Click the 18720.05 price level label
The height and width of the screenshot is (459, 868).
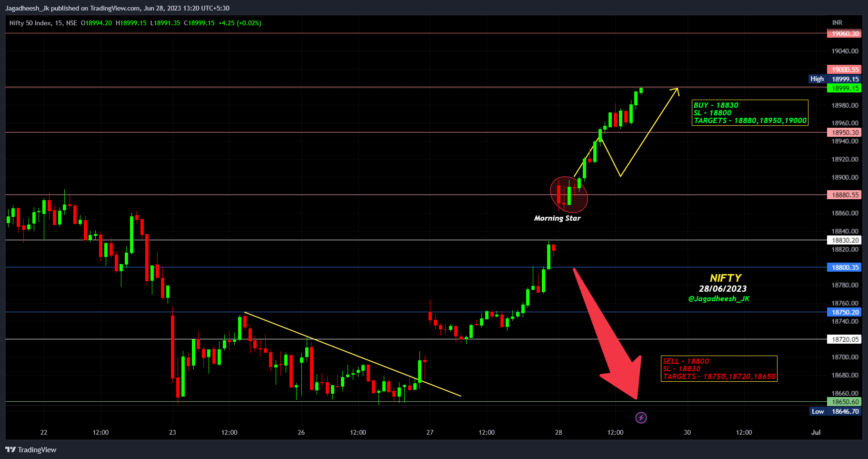click(844, 339)
